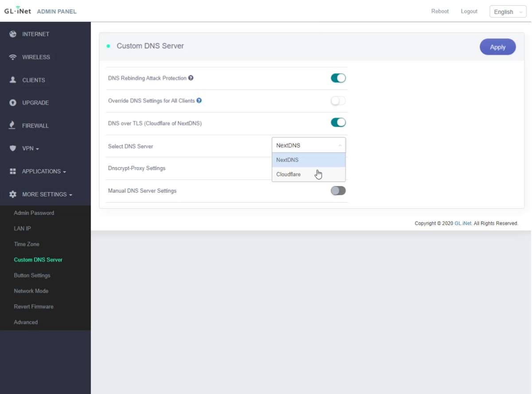Screen dimensions: 532x394
Task: Enable Override DNS Settings for All Clients
Action: pos(338,101)
